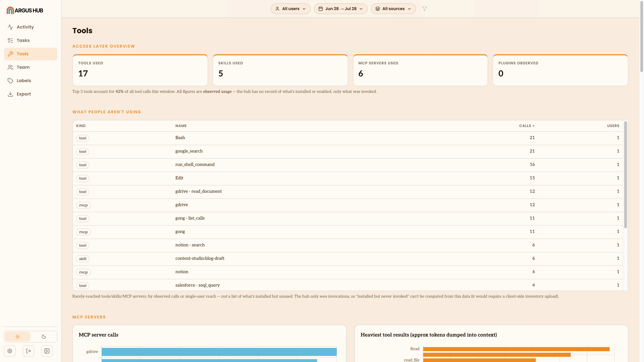The image size is (644, 362).
Task: Click the Activity pulse icon
Action: 10,27
